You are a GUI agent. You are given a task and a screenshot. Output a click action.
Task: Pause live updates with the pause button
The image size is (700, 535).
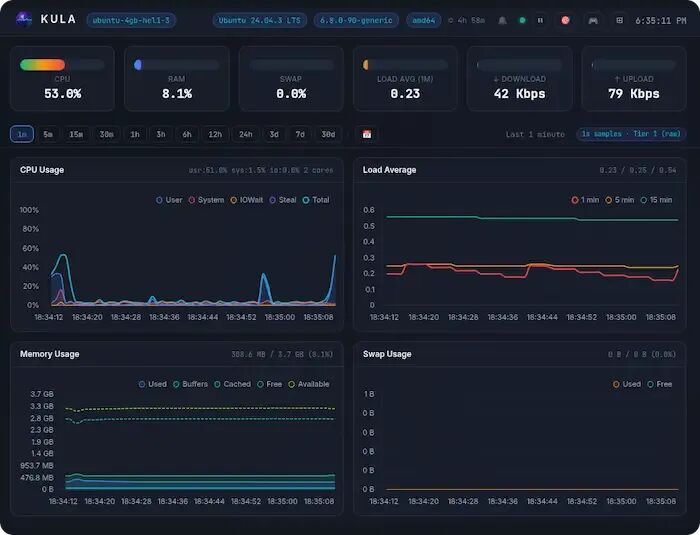point(540,21)
